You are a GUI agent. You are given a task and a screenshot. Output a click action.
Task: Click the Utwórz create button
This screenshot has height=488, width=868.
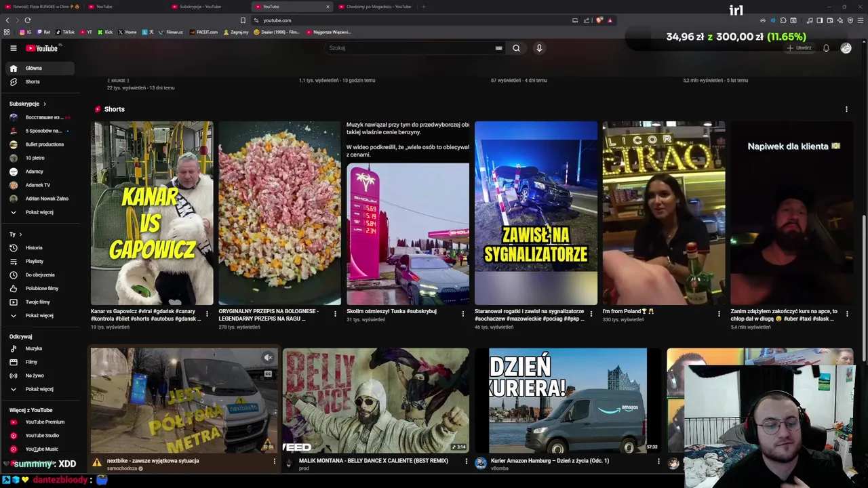(x=800, y=48)
